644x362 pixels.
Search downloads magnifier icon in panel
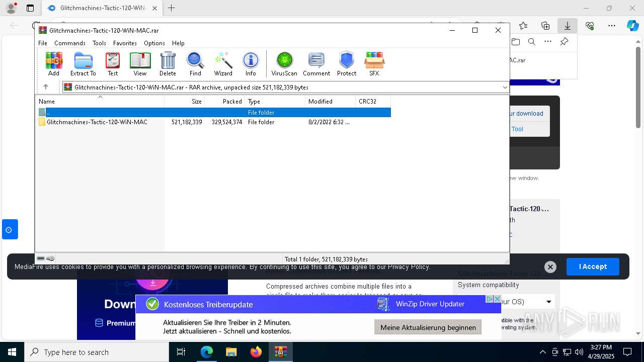[x=531, y=42]
